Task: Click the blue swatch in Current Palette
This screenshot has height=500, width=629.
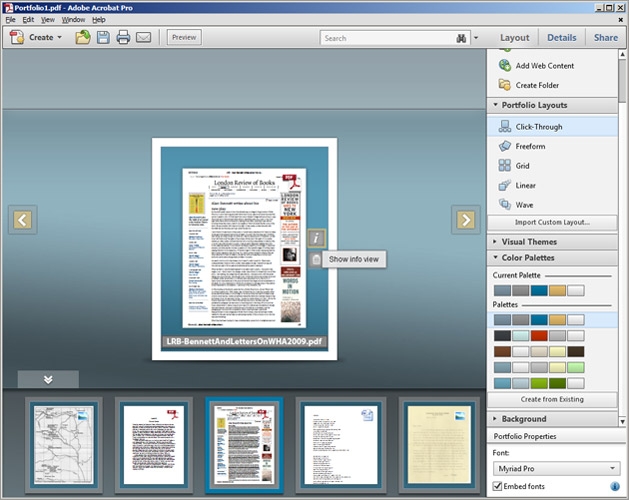Action: (539, 290)
